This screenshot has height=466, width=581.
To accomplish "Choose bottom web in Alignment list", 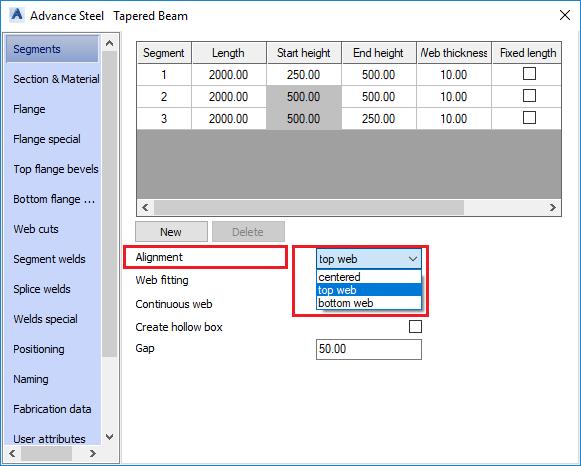I will [369, 303].
